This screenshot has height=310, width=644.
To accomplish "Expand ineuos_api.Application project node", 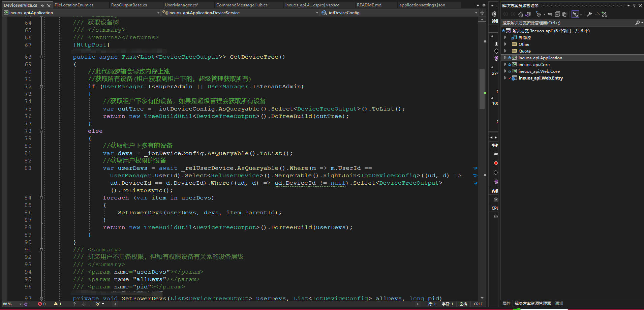I will (x=505, y=58).
